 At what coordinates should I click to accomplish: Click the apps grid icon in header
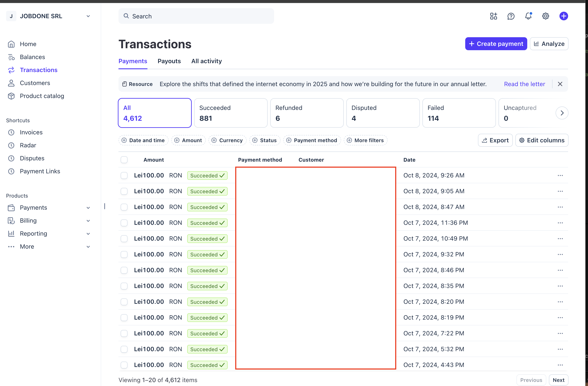coord(493,16)
